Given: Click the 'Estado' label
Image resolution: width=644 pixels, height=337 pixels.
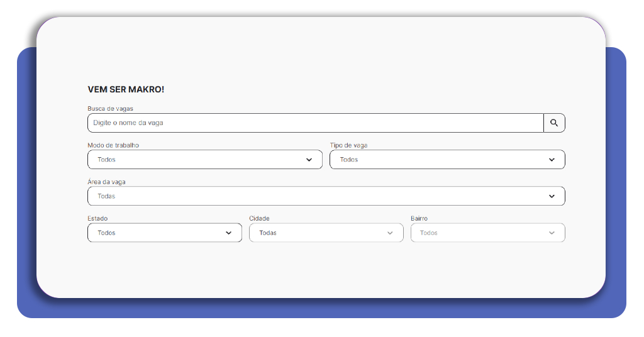Looking at the screenshot, I should [x=97, y=218].
